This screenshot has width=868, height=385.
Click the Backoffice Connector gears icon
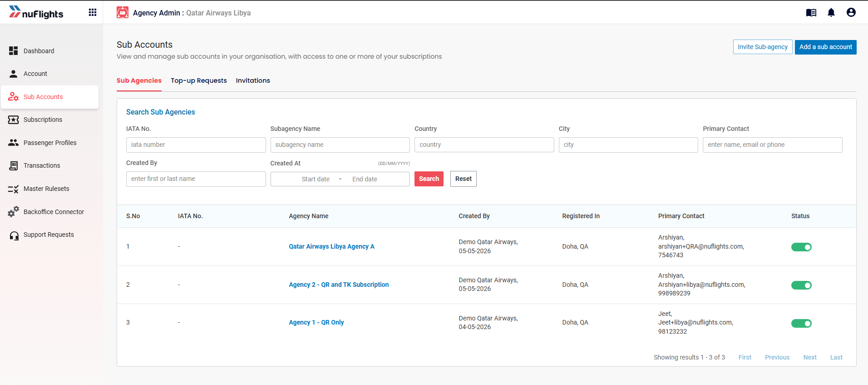[14, 212]
